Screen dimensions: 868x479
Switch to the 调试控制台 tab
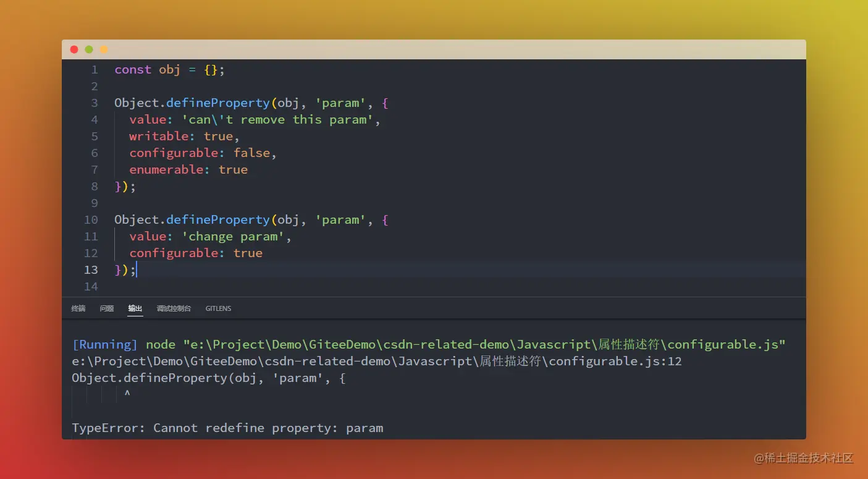click(x=174, y=308)
